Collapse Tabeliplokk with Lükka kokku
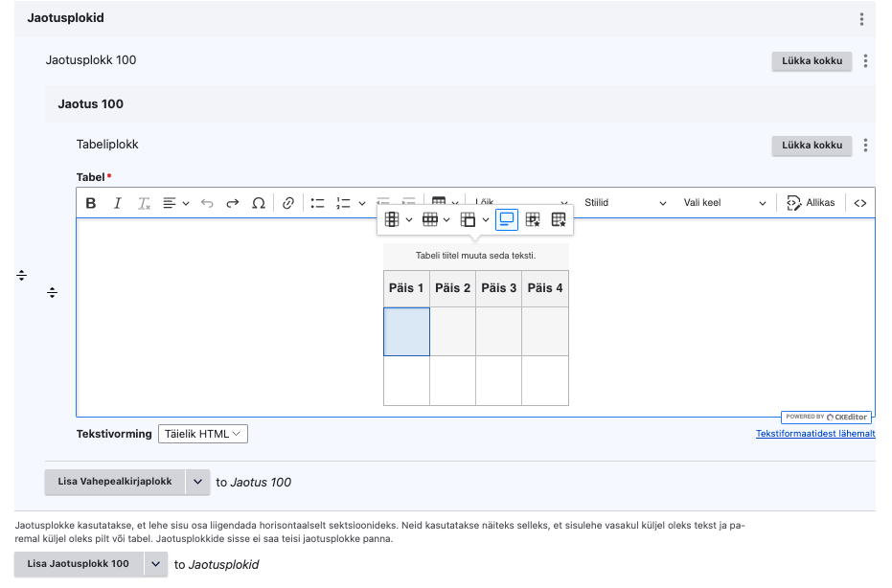The width and height of the screenshot is (892, 588). (x=812, y=146)
